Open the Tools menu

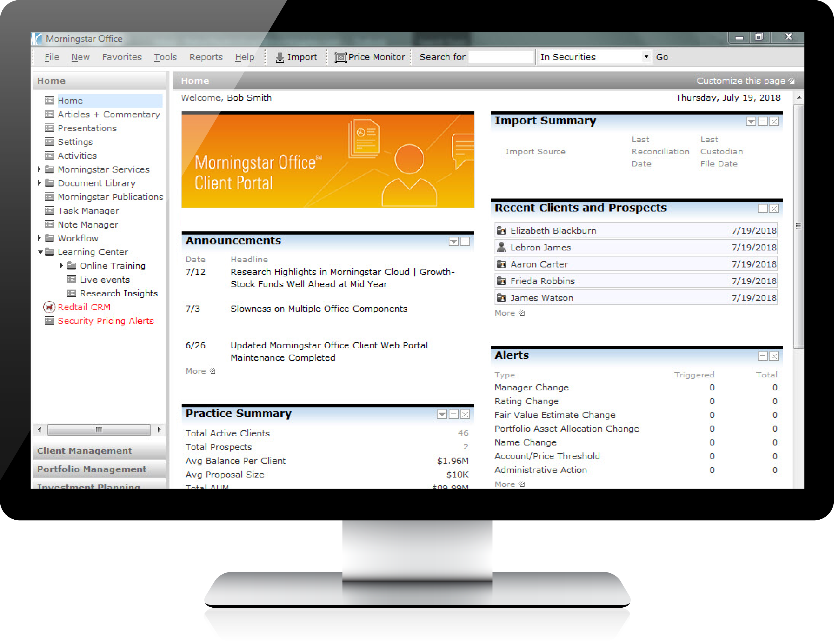coord(165,57)
